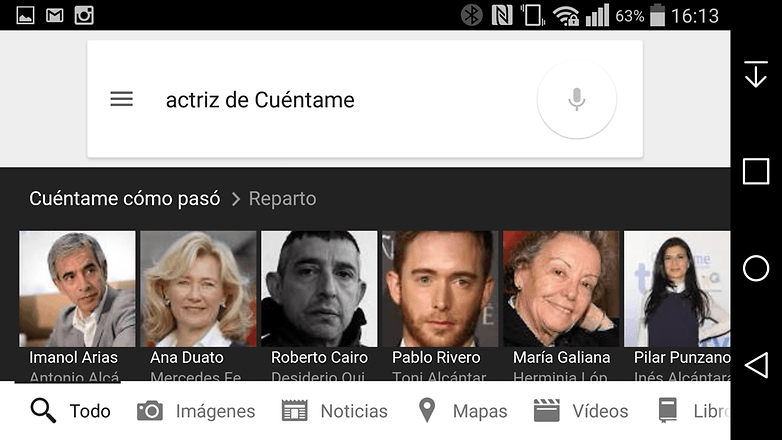The width and height of the screenshot is (782, 440).
Task: Open María Galiana photo
Action: [561, 289]
